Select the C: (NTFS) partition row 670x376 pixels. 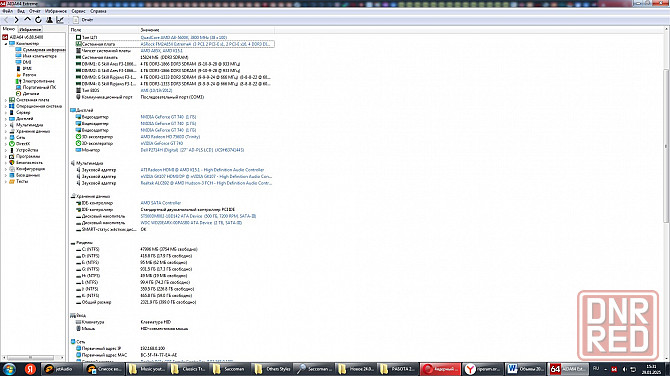pos(172,249)
